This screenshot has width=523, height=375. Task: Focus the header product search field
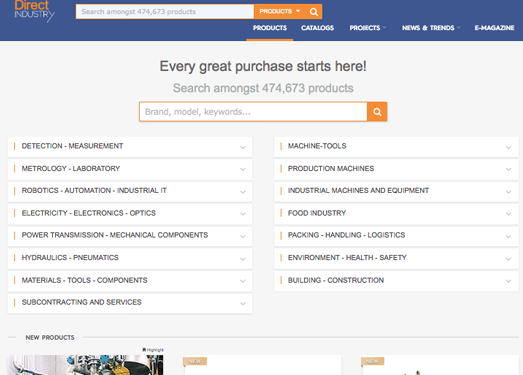click(165, 12)
